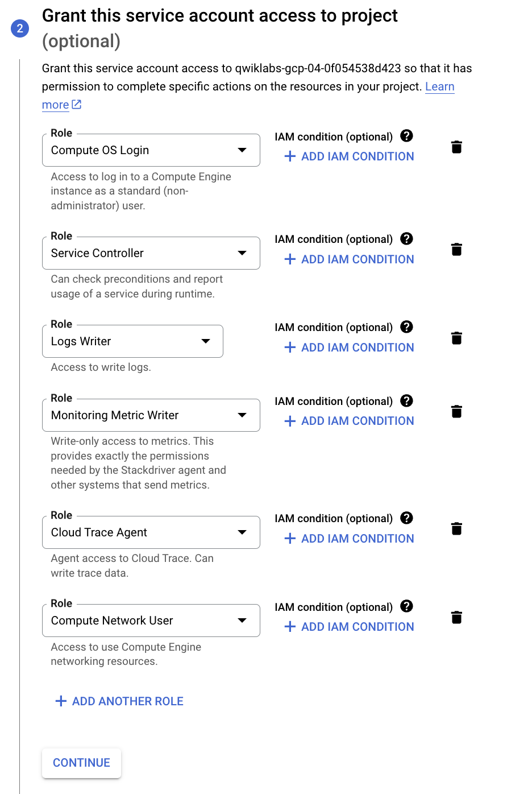
Task: Open the Compute OS Login role dropdown
Action: point(151,150)
